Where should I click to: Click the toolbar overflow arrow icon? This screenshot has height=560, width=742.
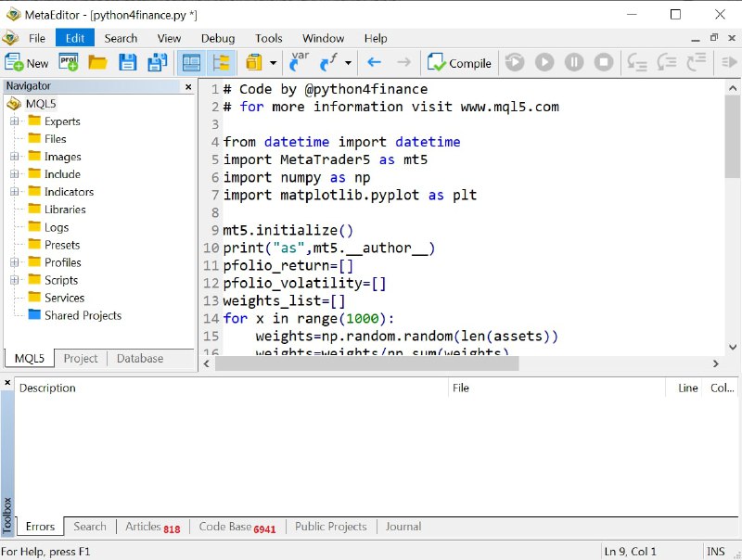(x=729, y=62)
